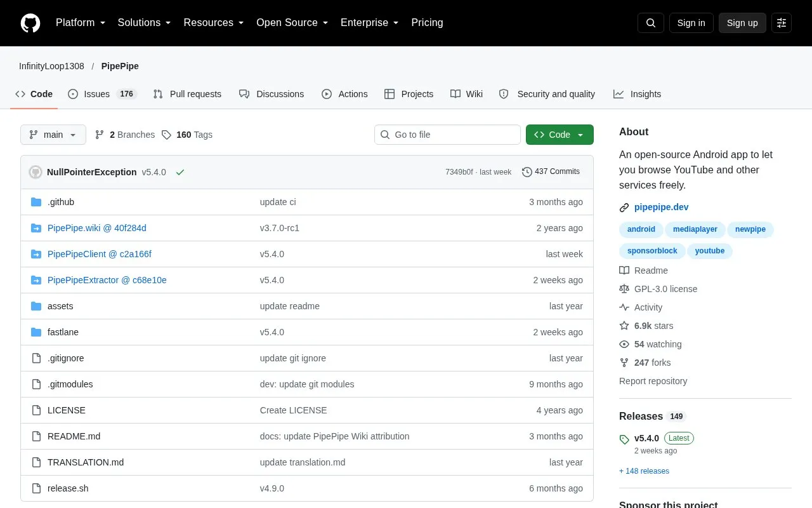Open the main branch selector dropdown
812x508 pixels.
53,135
